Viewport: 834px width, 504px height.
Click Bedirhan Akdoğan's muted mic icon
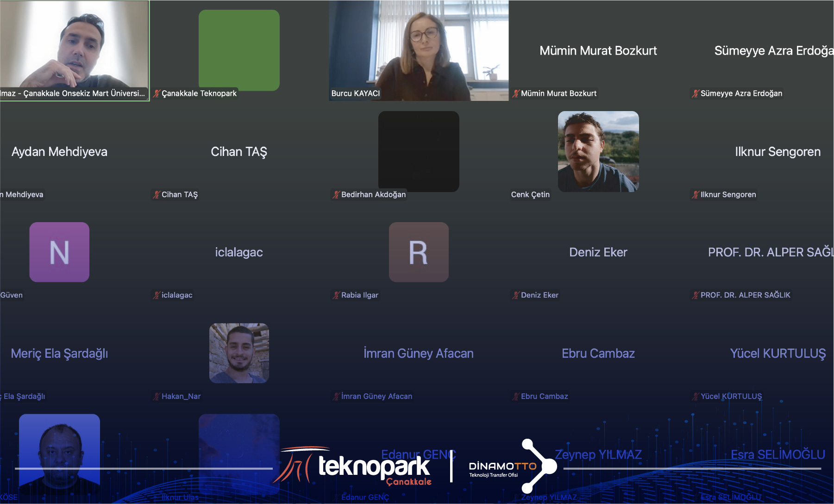point(336,195)
